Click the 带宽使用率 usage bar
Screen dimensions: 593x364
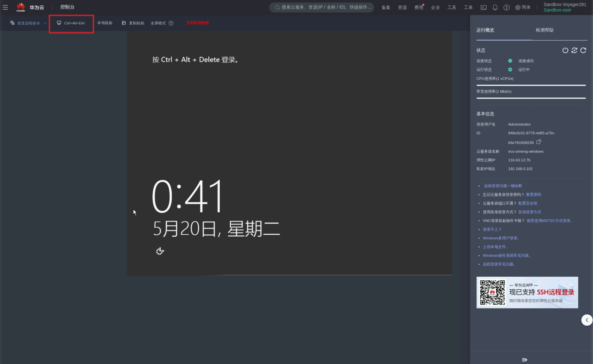(x=531, y=98)
